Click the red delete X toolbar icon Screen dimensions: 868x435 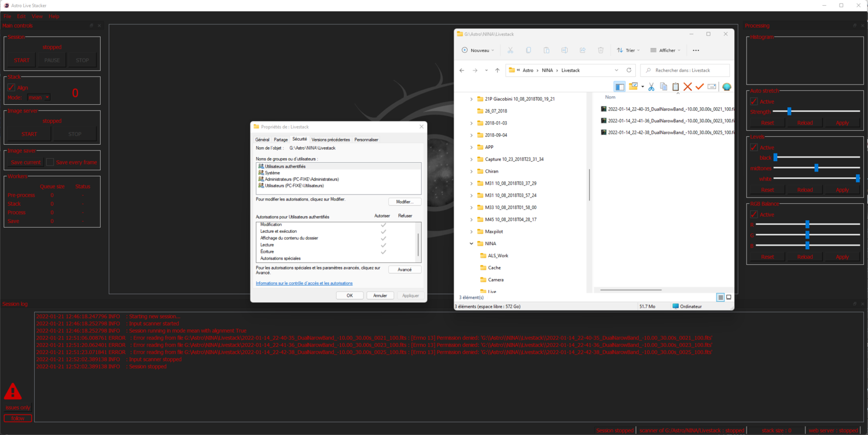[x=687, y=87]
